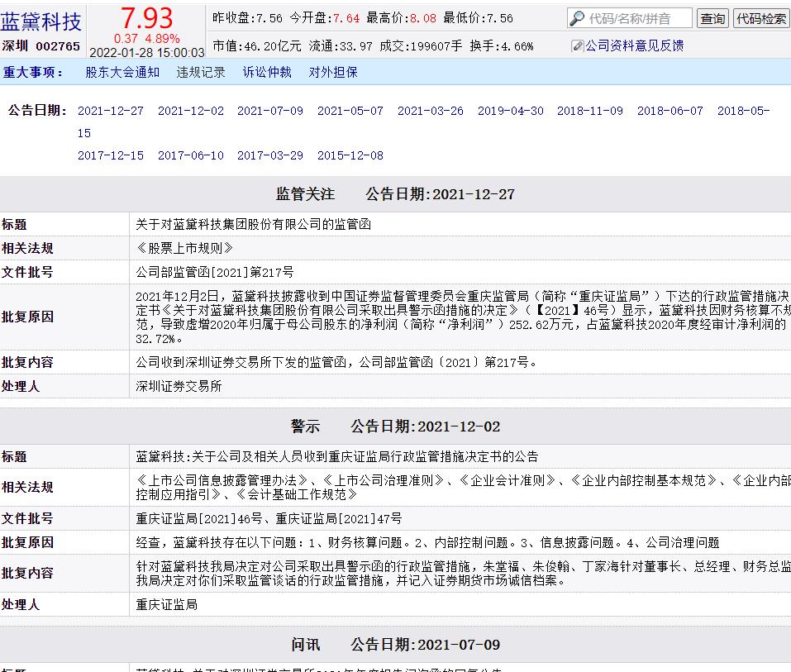The width and height of the screenshot is (791, 672).
Task: Jump to announcement date 2017-12-15
Action: pyautogui.click(x=111, y=155)
